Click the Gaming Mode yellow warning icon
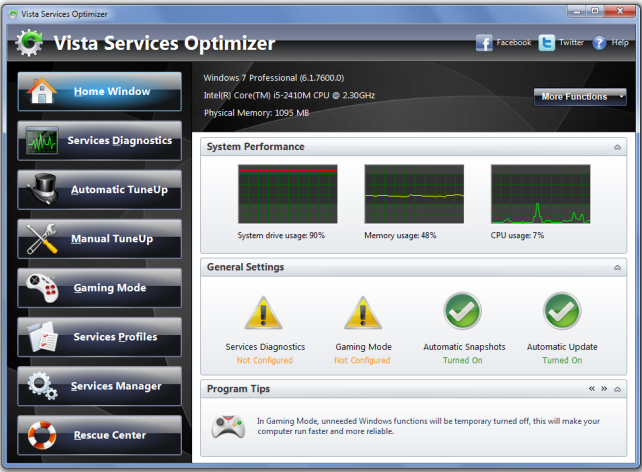The height and width of the screenshot is (472, 642). pos(363,313)
